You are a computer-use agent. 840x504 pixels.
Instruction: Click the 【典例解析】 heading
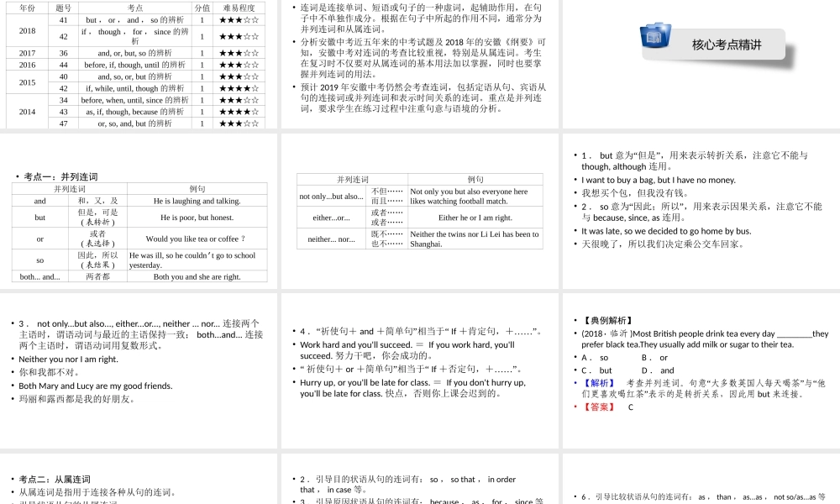pyautogui.click(x=607, y=320)
